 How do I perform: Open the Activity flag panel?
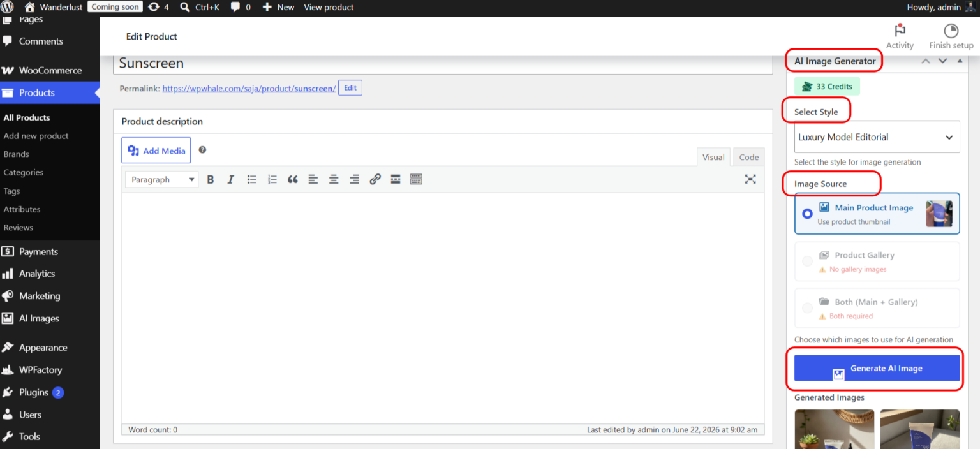pyautogui.click(x=900, y=36)
